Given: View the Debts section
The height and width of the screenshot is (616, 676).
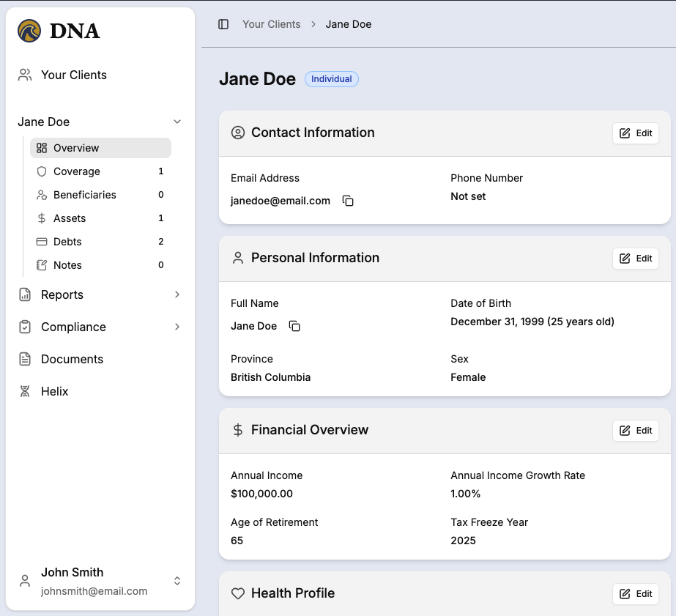Looking at the screenshot, I should point(67,242).
